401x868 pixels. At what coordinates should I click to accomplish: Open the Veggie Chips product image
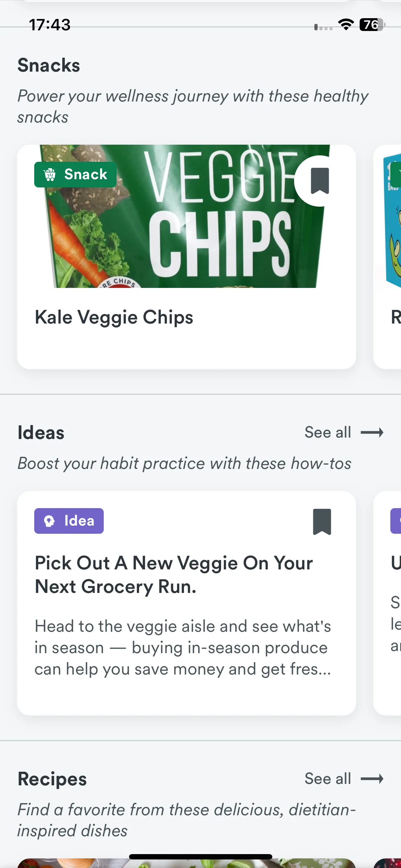click(x=186, y=216)
